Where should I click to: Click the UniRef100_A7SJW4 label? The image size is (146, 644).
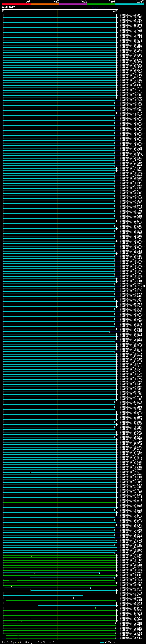point(131,281)
